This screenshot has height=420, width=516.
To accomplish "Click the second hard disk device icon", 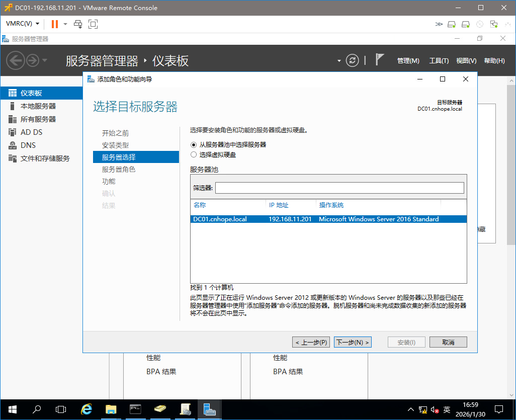I will coord(466,24).
